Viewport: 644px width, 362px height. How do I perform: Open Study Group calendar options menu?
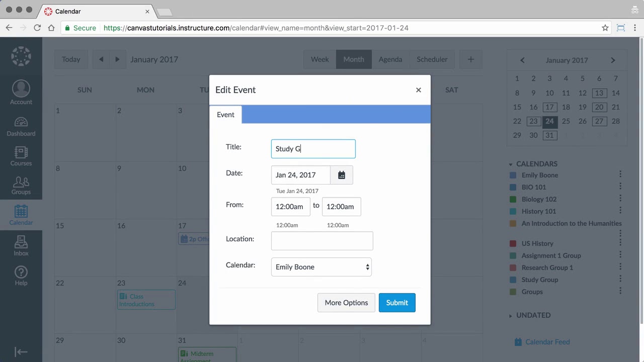tap(620, 279)
